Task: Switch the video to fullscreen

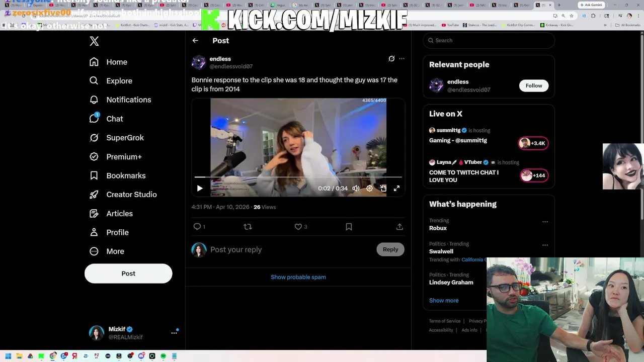Action: (x=396, y=189)
